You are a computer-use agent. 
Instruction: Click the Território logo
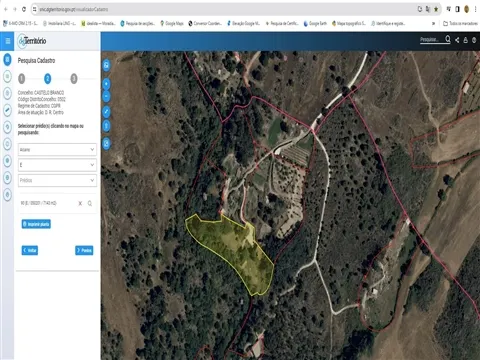[32, 41]
